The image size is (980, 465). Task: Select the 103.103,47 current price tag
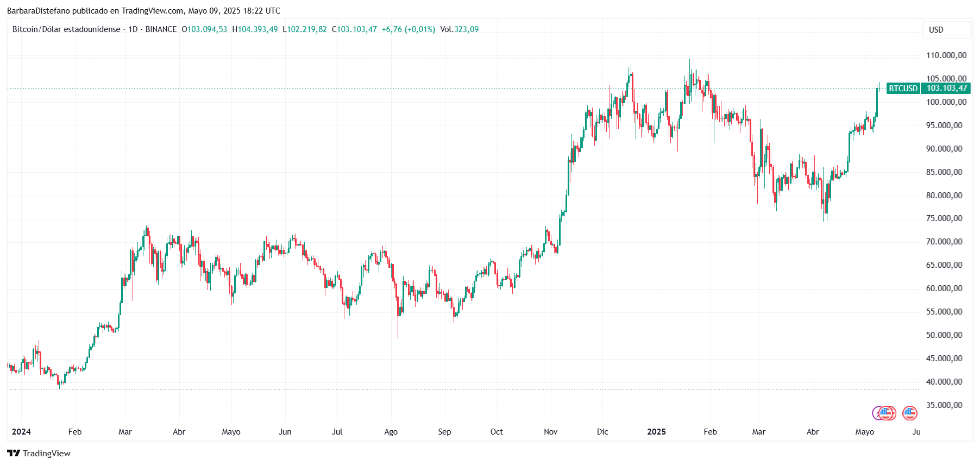click(946, 88)
